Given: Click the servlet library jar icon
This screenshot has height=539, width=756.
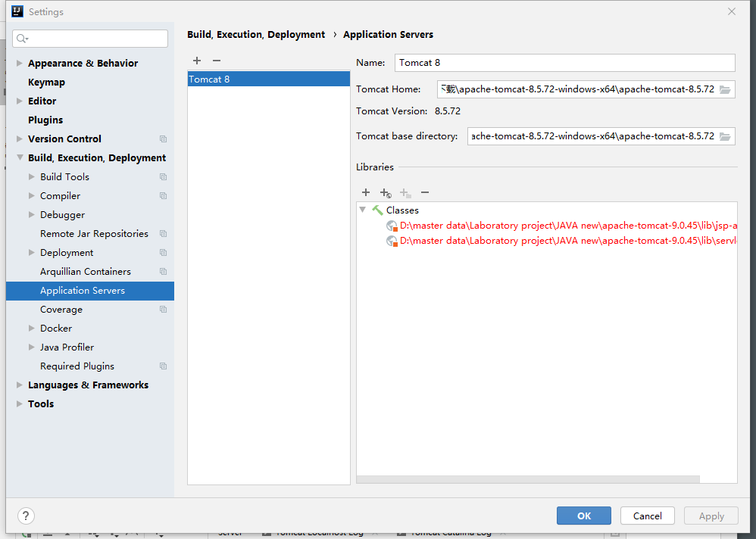Looking at the screenshot, I should [392, 241].
